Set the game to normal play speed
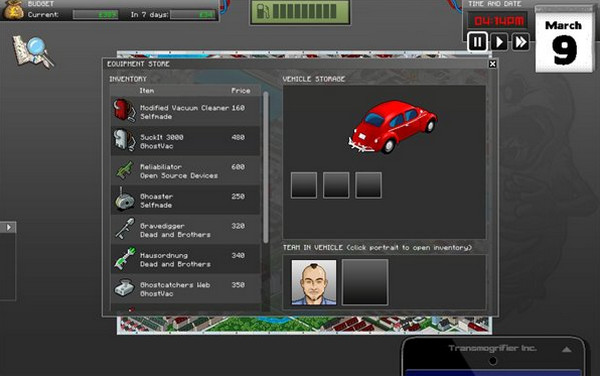Image resolution: width=600 pixels, height=376 pixels. [x=499, y=42]
